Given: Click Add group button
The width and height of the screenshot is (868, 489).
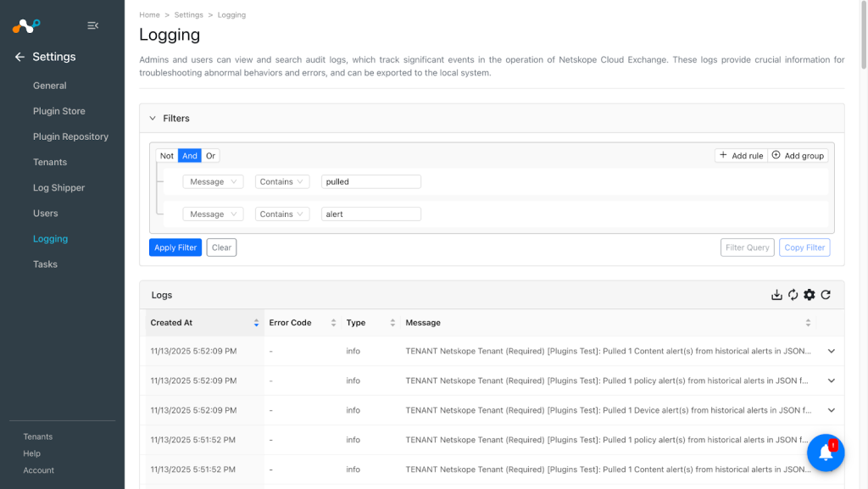Looking at the screenshot, I should (x=798, y=156).
